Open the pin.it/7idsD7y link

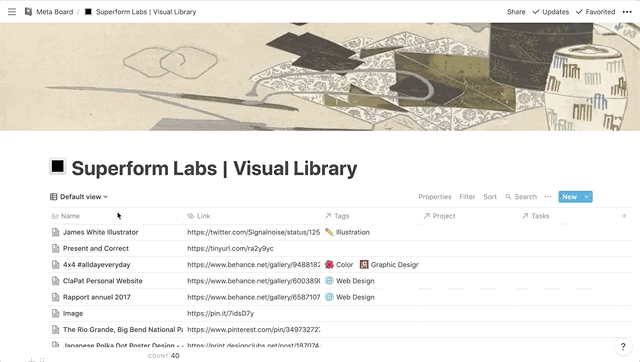point(220,313)
